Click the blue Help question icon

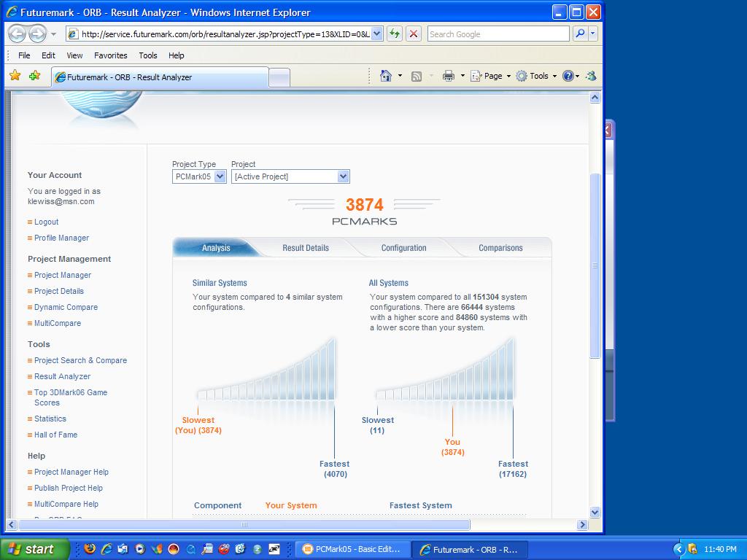click(x=568, y=76)
